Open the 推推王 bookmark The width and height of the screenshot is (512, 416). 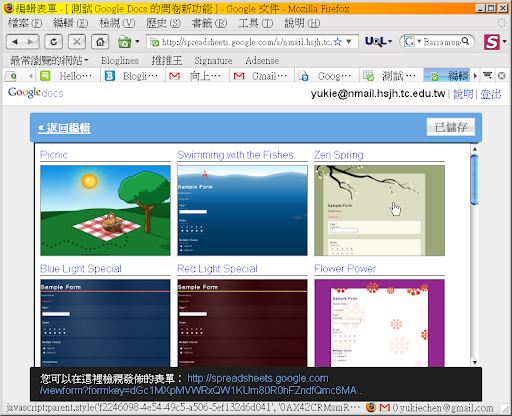(167, 60)
